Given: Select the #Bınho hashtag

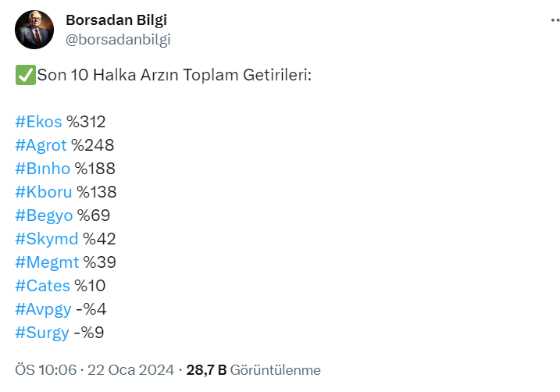Looking at the screenshot, I should coord(42,169).
